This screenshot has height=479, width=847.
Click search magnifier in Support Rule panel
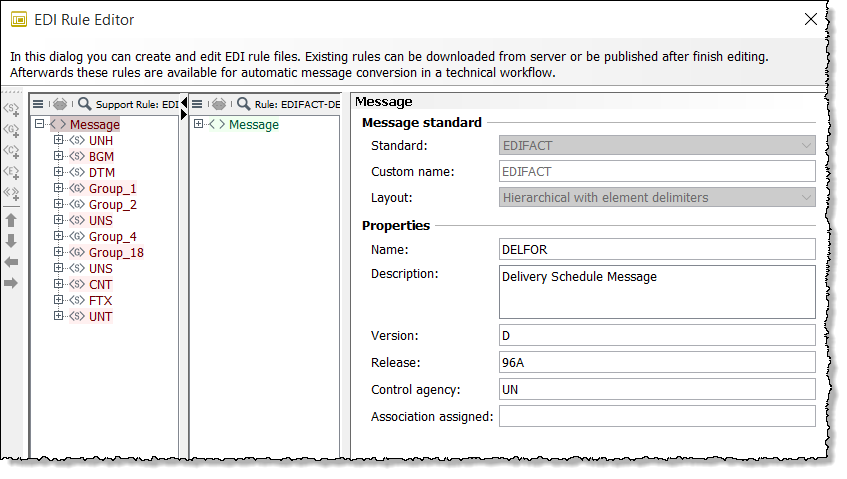85,104
